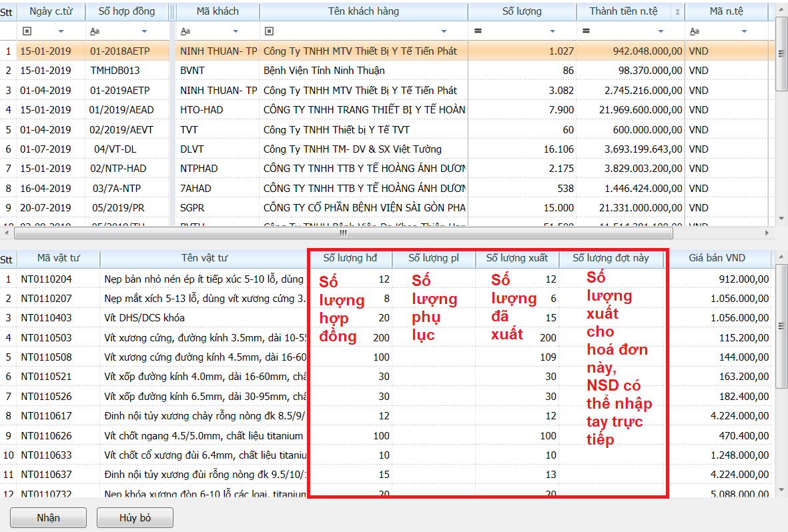Open the Ngày c.từ filter dropdown arrow
The image size is (788, 532).
point(61,31)
